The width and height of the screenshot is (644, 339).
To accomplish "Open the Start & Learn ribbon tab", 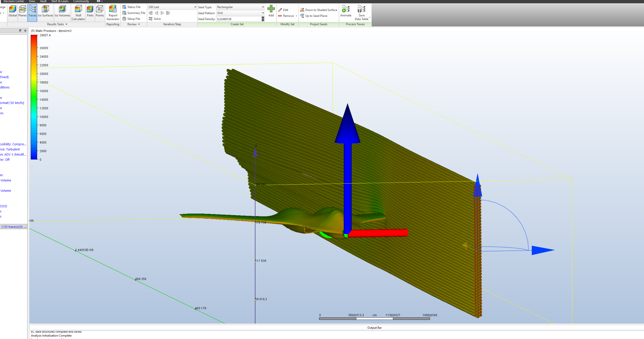I will tap(60, 1).
